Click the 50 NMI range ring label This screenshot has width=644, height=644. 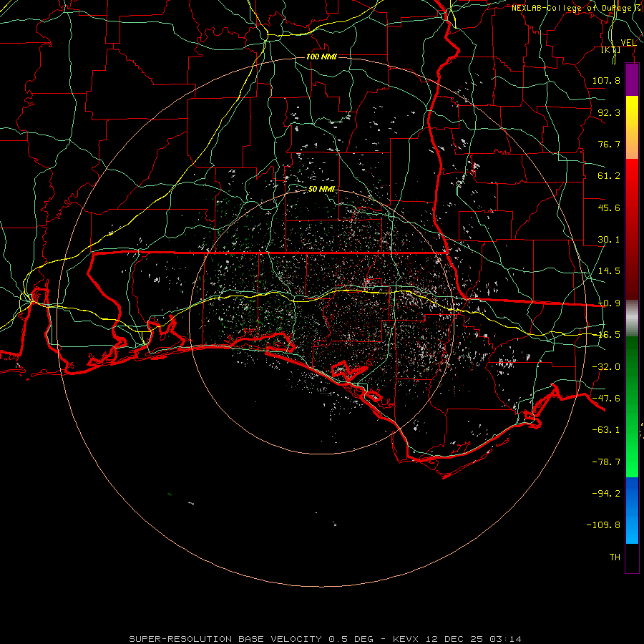coord(321,189)
